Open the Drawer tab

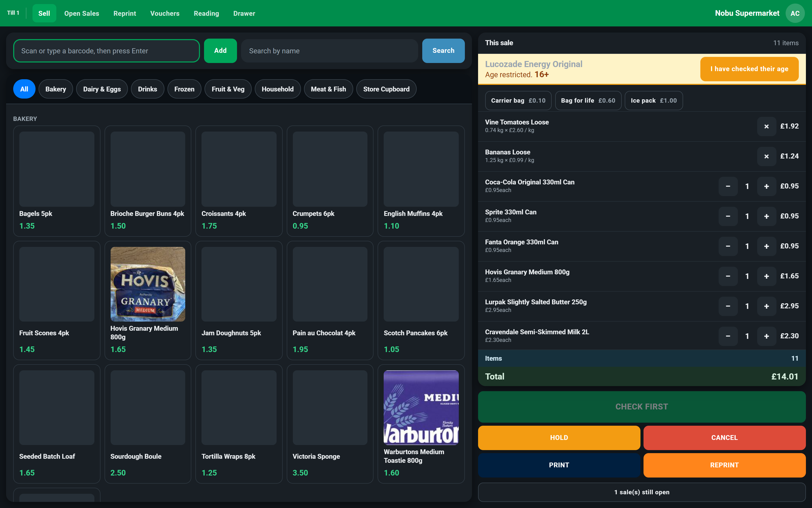click(x=244, y=13)
